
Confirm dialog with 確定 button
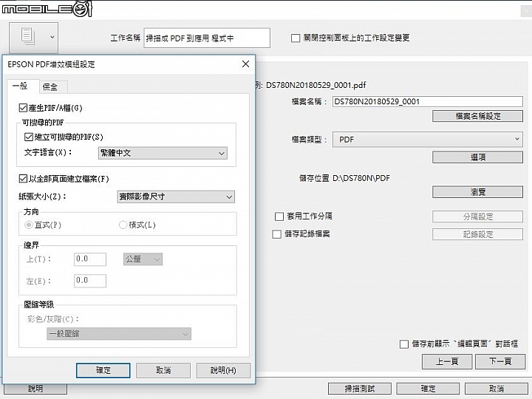pos(103,370)
